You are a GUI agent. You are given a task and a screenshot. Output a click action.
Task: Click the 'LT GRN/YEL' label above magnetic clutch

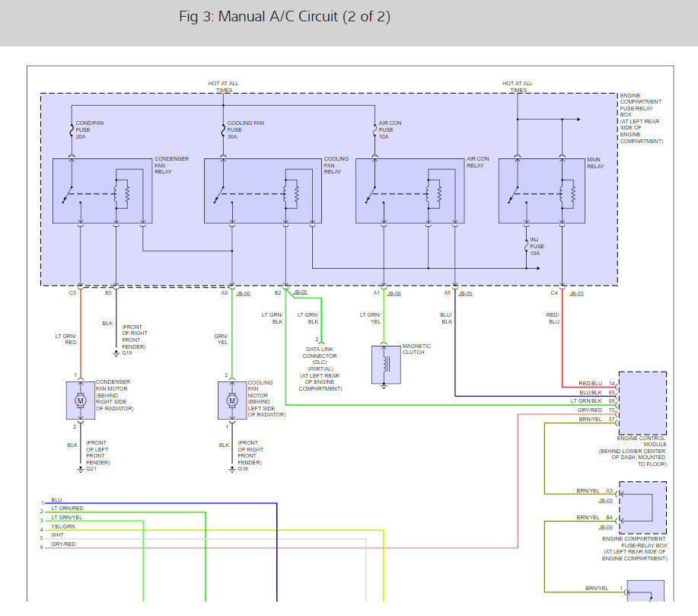(371, 318)
